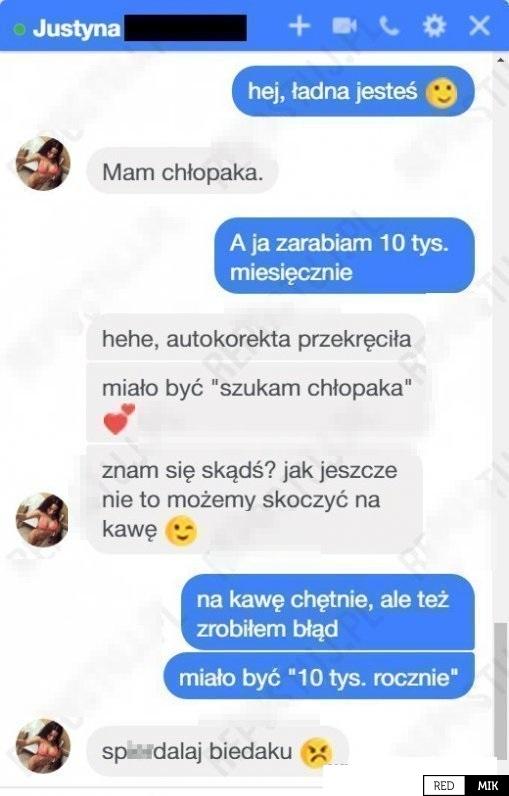The image size is (509, 796).
Task: Start a voice call using phone icon
Action: pos(389,26)
